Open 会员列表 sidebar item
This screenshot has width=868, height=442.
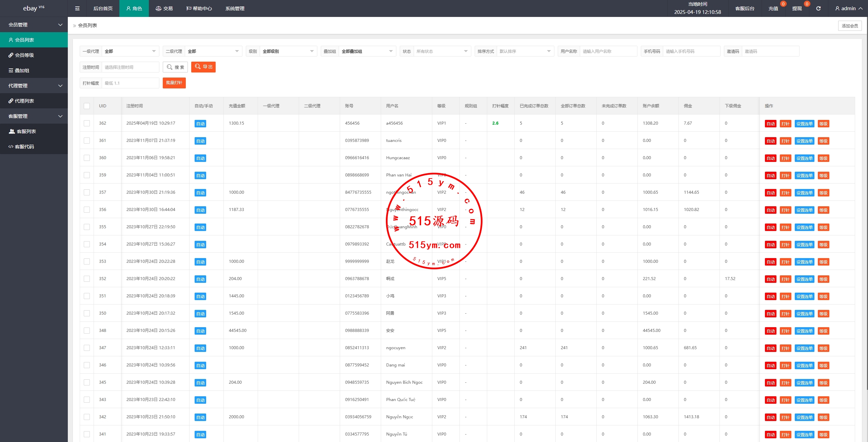(24, 40)
